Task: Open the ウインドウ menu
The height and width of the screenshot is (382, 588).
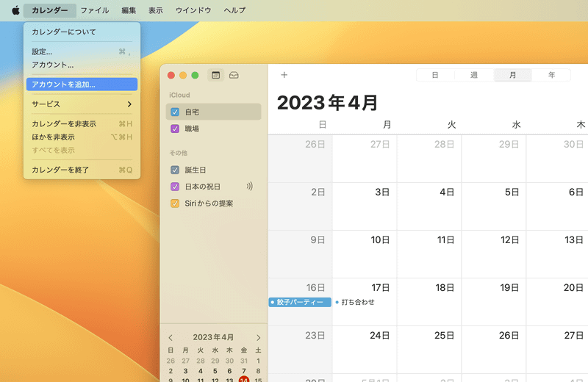Action: (193, 10)
